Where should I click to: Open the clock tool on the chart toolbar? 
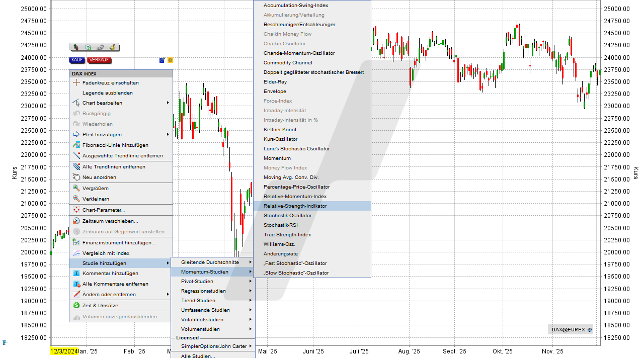[x=88, y=47]
